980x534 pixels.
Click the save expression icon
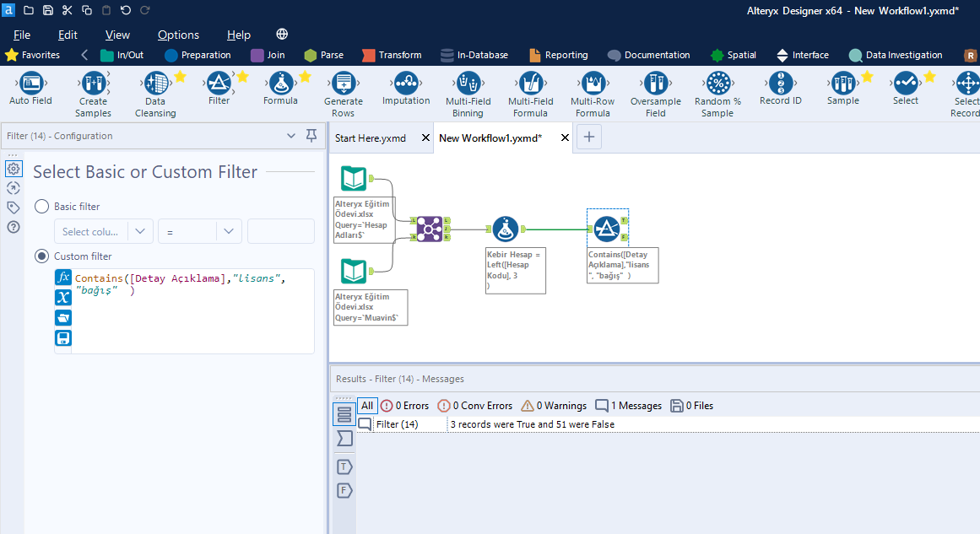[x=63, y=338]
